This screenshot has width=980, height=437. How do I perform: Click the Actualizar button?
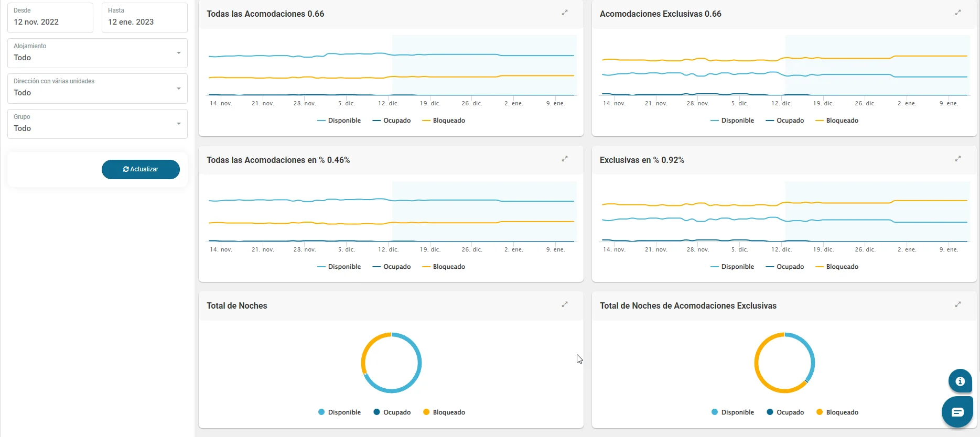click(x=141, y=169)
